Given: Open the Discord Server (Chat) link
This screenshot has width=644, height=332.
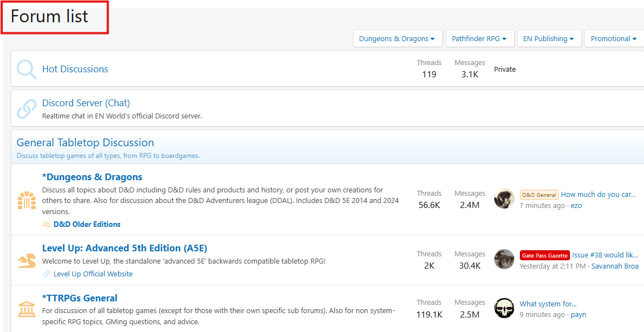Looking at the screenshot, I should [86, 103].
